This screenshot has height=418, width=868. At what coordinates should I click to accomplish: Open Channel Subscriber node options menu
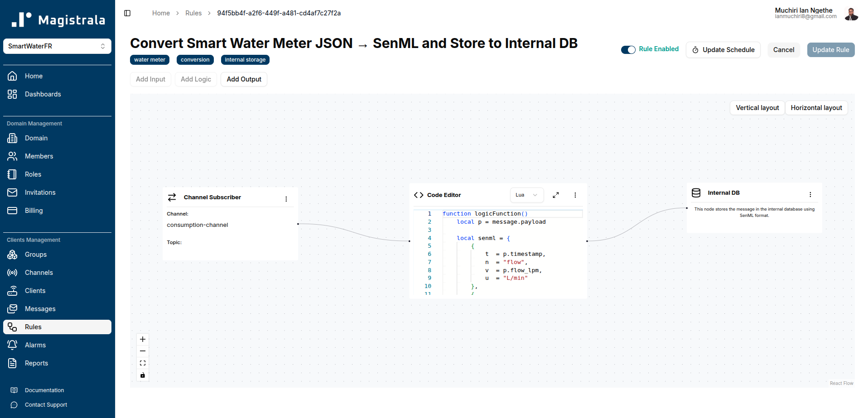coord(286,199)
